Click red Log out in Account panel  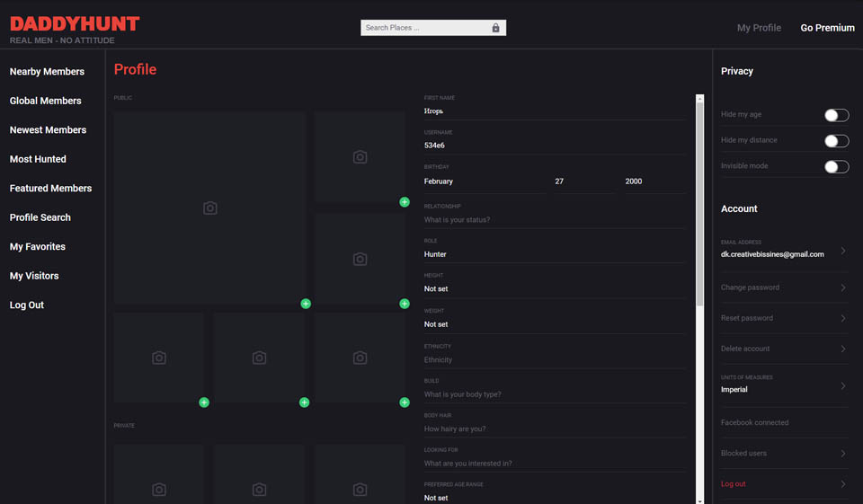(734, 484)
